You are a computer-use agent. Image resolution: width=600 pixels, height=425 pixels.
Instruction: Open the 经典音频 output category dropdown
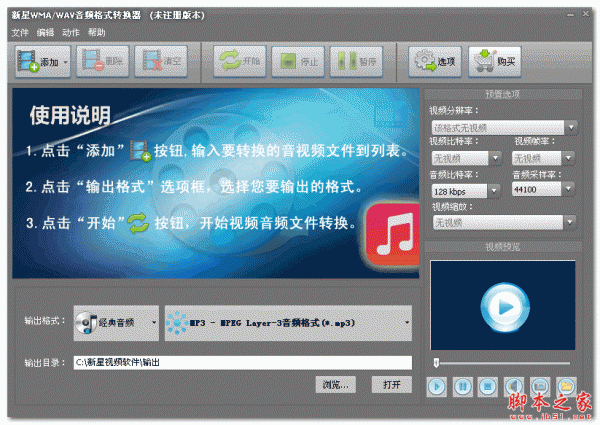[116, 323]
